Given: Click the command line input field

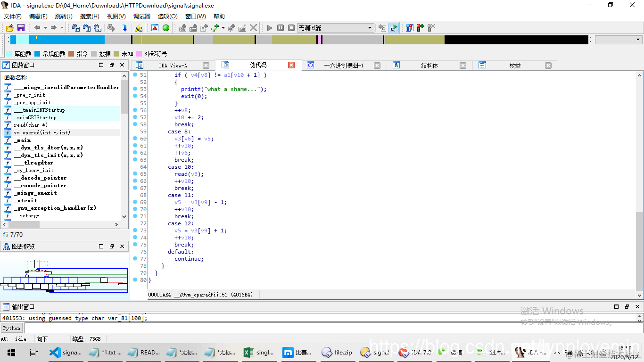Looking at the screenshot, I should [x=334, y=328].
